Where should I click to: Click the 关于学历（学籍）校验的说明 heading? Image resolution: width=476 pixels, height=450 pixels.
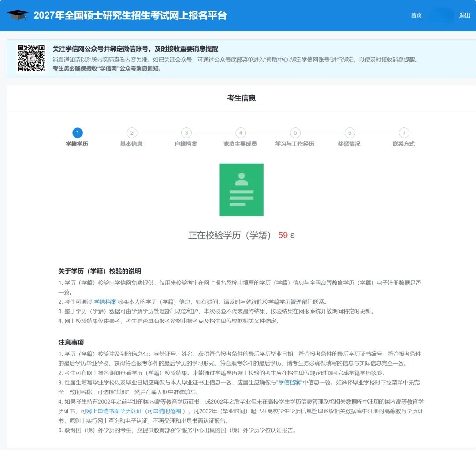100,271
